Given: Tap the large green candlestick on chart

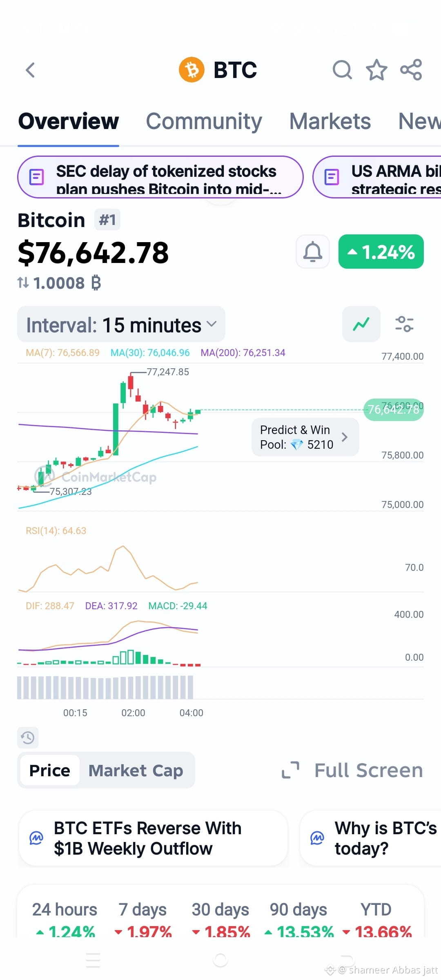Looking at the screenshot, I should (x=116, y=429).
